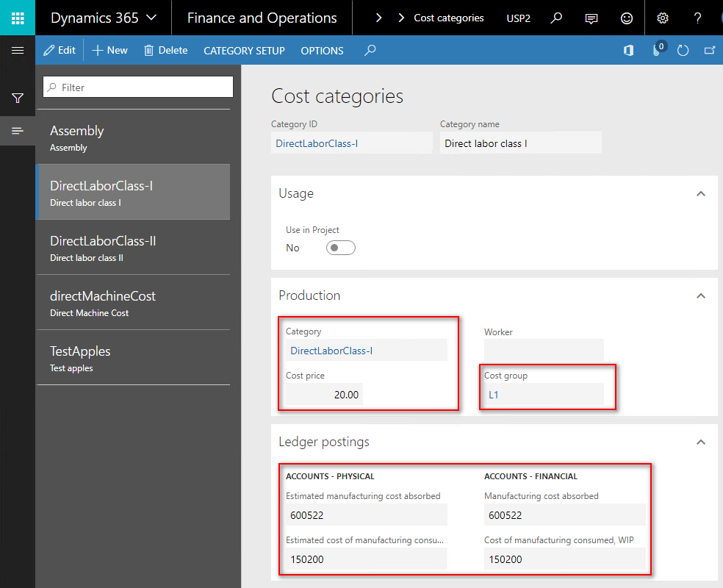Toggle the list view icon in sidebar
This screenshot has height=588, width=723.
click(18, 131)
